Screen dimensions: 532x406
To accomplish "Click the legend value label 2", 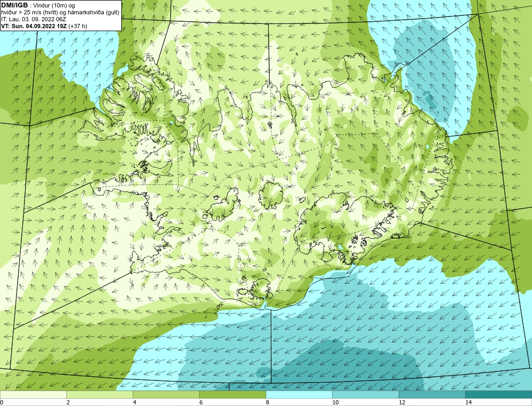I will coord(68,402).
